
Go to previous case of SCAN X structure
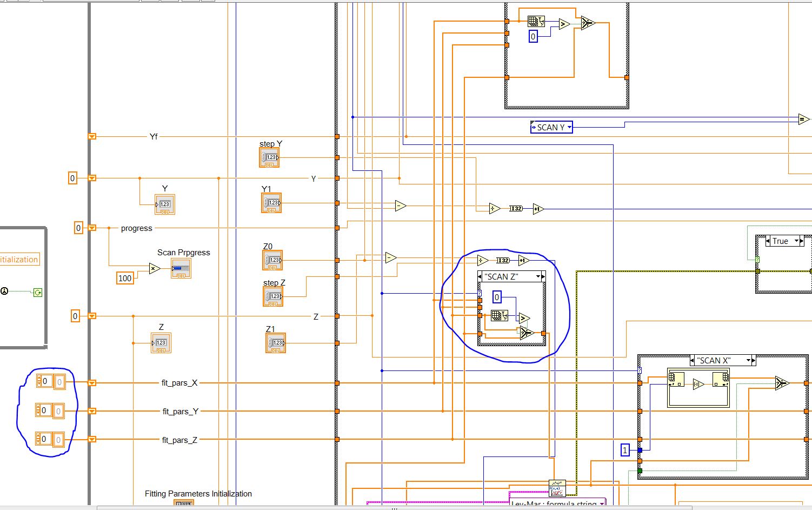[693, 360]
